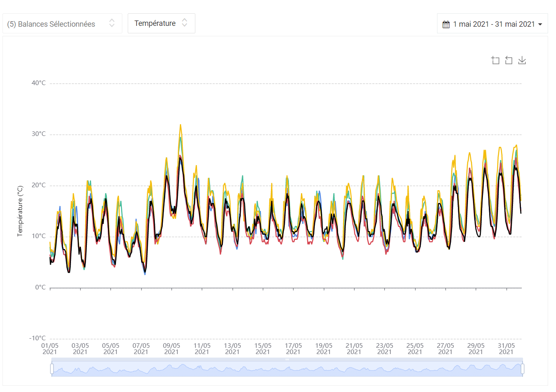
Task: Click the Température (°C) axis title
Action: [20, 211]
